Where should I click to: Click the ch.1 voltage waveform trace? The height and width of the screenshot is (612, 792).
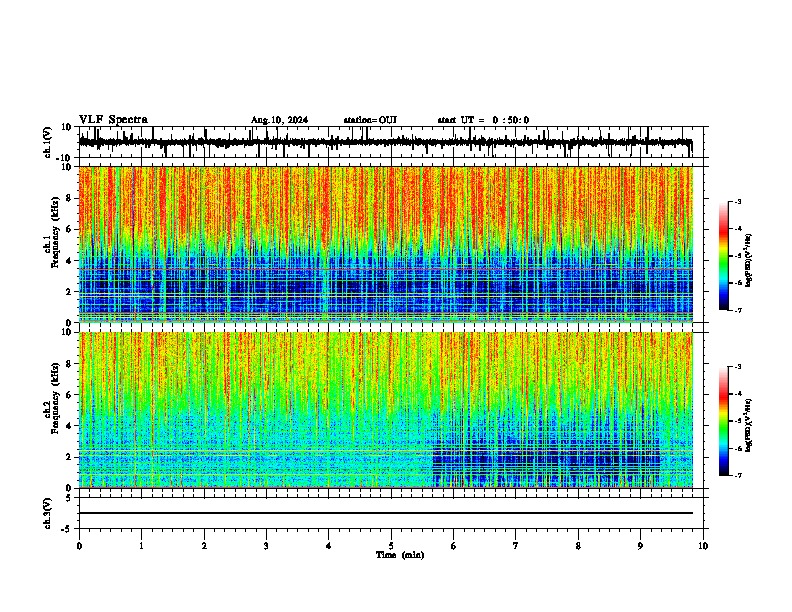click(x=385, y=142)
